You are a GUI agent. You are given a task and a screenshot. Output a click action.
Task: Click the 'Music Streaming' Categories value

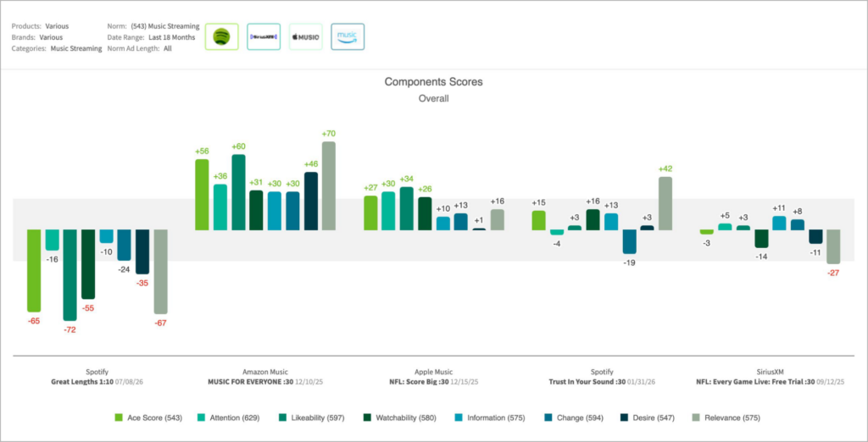coord(76,48)
